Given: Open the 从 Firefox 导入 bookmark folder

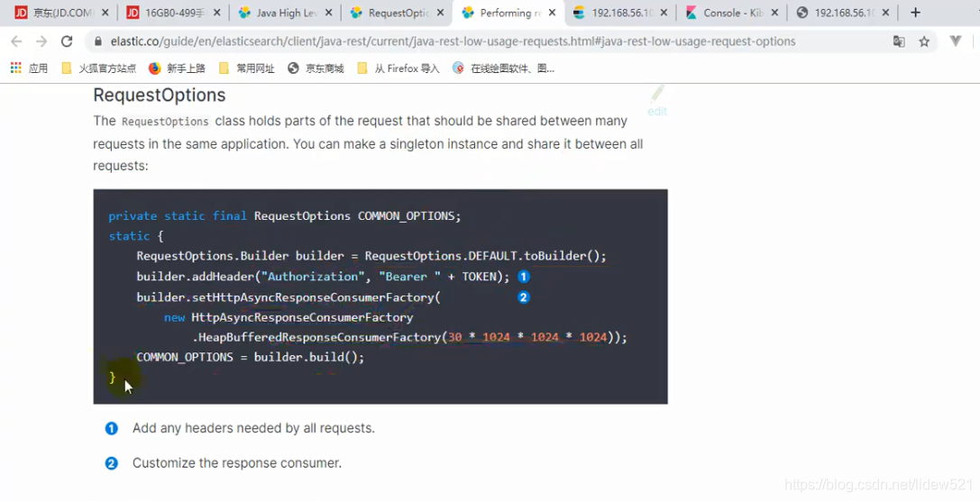Looking at the screenshot, I should click(x=398, y=68).
